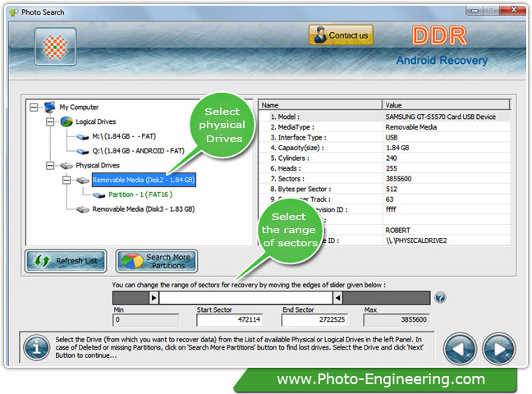Viewport: 532px width, 394px height.
Task: Select Q:\ (1.84 GB - ANDROID - FAT) drive
Action: (138, 151)
